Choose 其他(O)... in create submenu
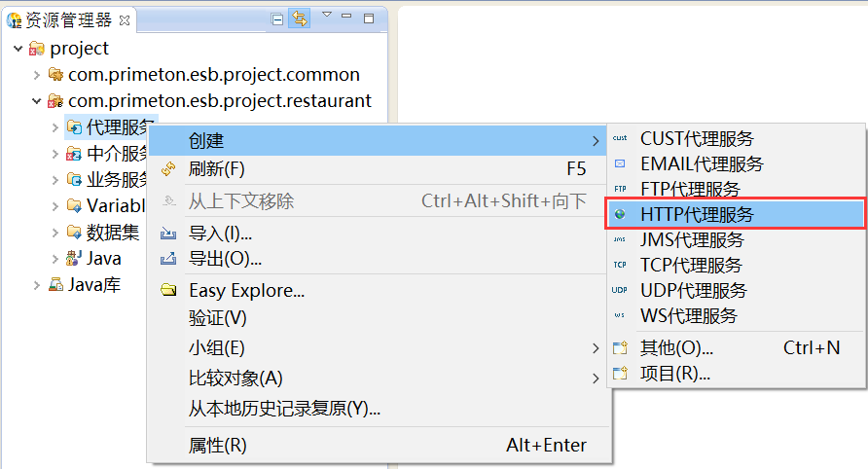The height and width of the screenshot is (469, 868). [x=737, y=347]
